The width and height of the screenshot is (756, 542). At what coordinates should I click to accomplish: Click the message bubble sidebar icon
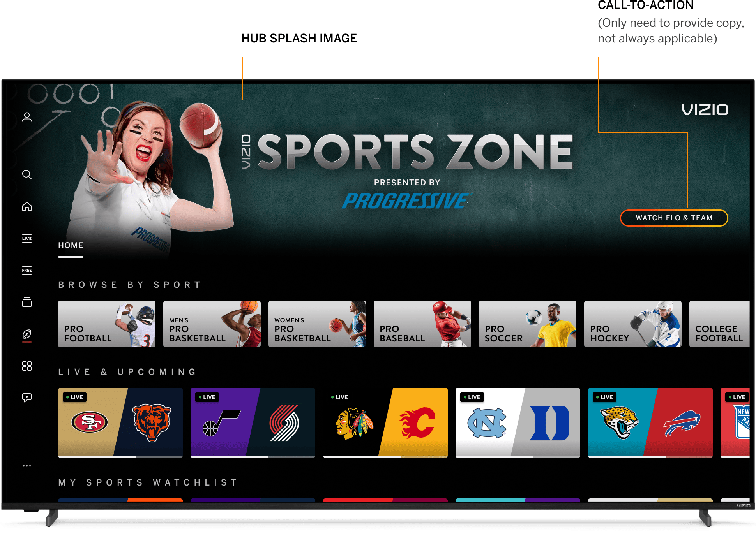[x=27, y=398]
